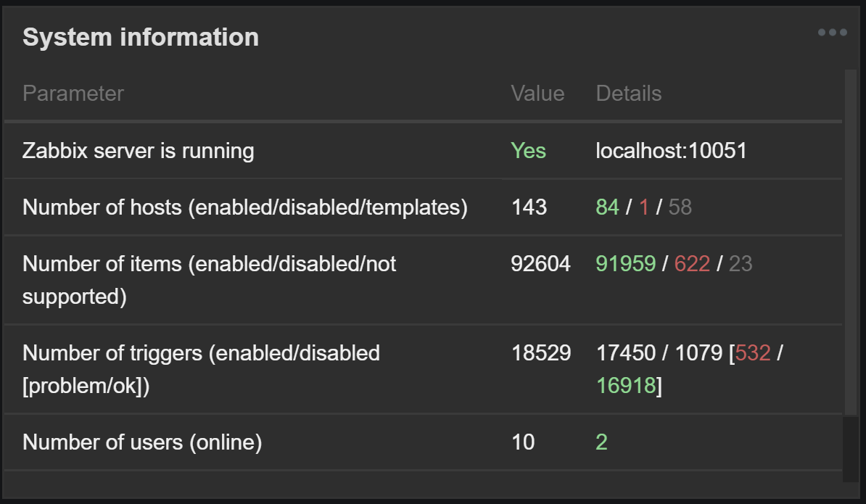Image resolution: width=866 pixels, height=504 pixels.
Task: Click the Parameter column header
Action: (73, 94)
